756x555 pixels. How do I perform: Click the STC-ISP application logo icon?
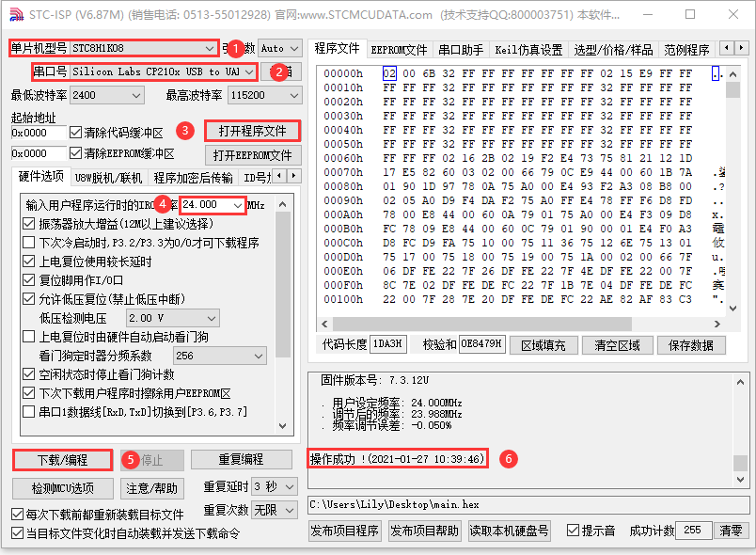[16, 15]
